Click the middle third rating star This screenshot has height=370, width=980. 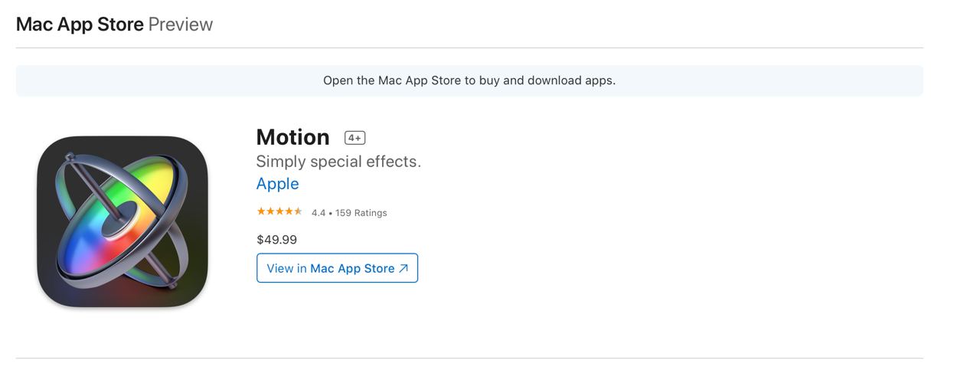(x=279, y=211)
